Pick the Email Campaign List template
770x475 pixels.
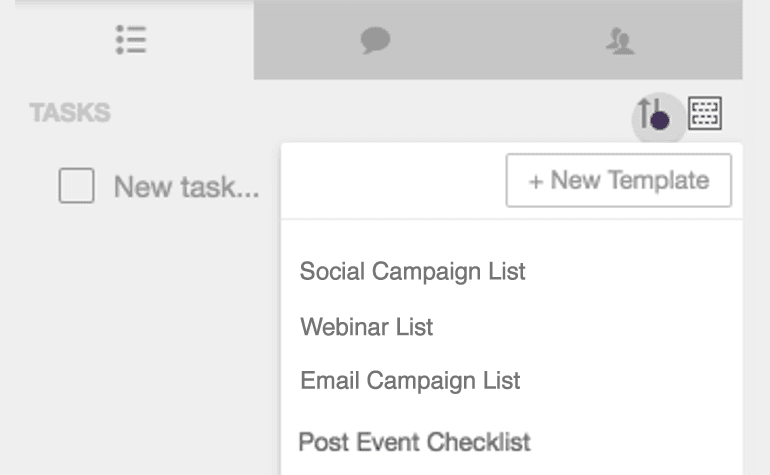(410, 380)
